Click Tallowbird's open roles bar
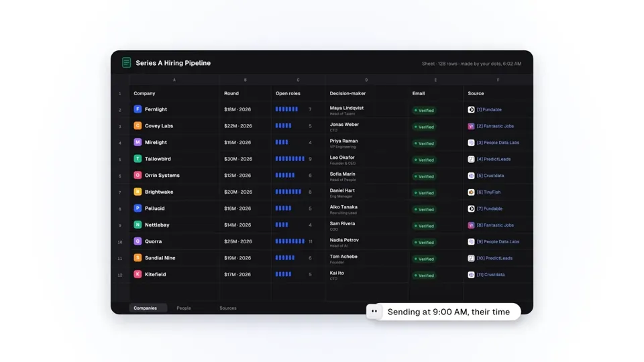 tap(290, 158)
